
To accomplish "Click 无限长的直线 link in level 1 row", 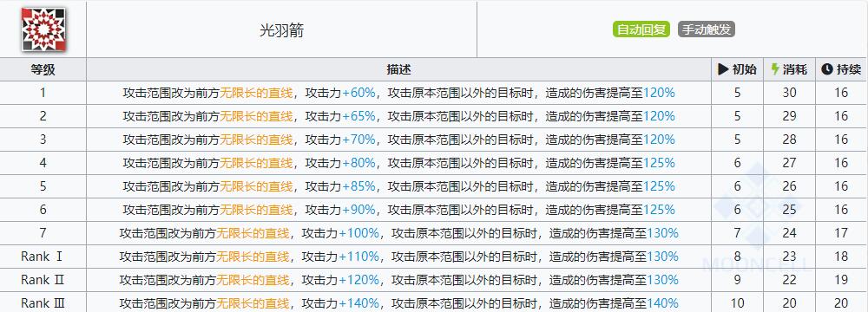I will click(x=256, y=93).
